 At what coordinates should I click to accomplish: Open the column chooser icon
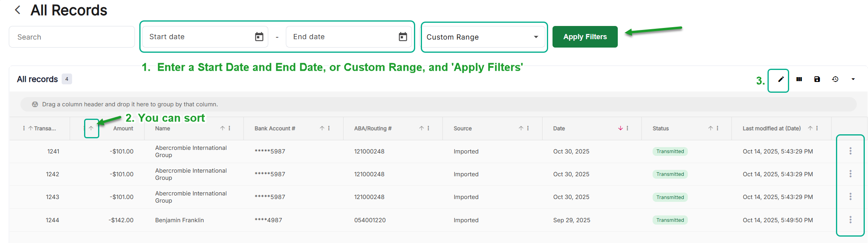click(799, 80)
